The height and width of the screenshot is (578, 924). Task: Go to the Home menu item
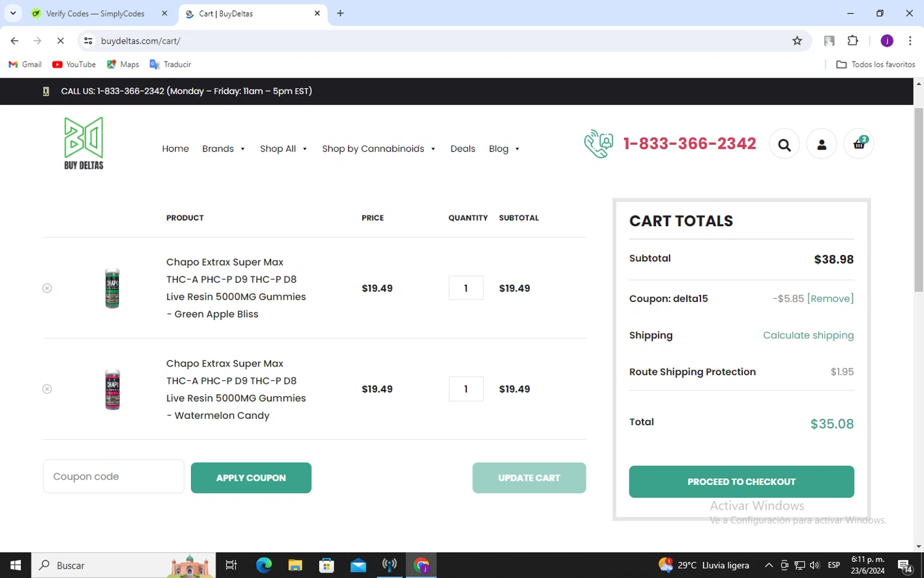pos(176,149)
